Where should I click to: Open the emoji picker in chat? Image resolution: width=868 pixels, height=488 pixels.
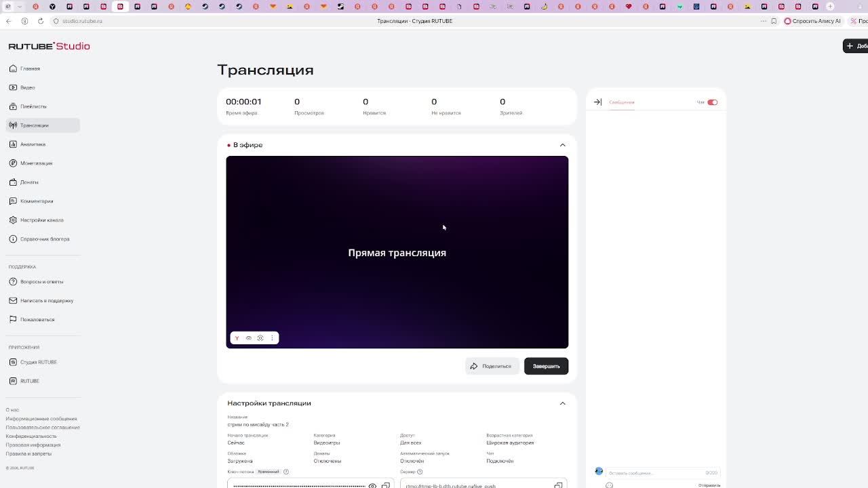click(x=609, y=485)
